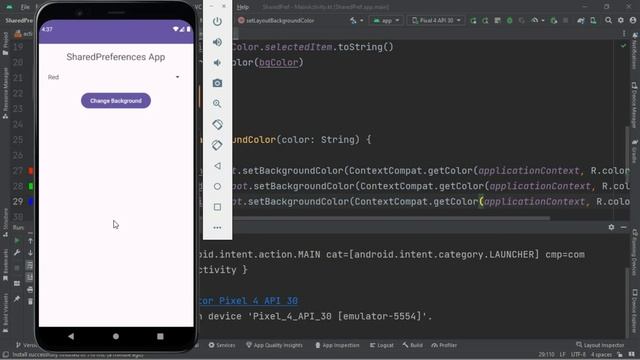Click the LF line separator status entry

(562, 355)
